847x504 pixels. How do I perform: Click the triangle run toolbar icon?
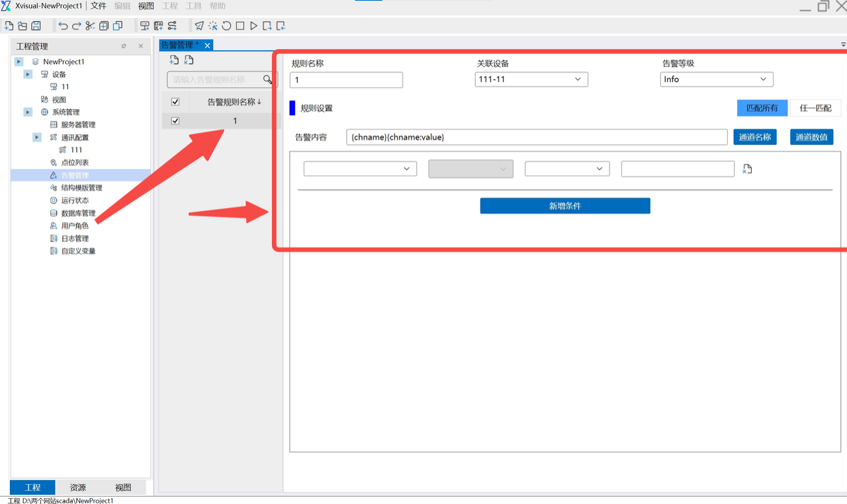[x=253, y=26]
